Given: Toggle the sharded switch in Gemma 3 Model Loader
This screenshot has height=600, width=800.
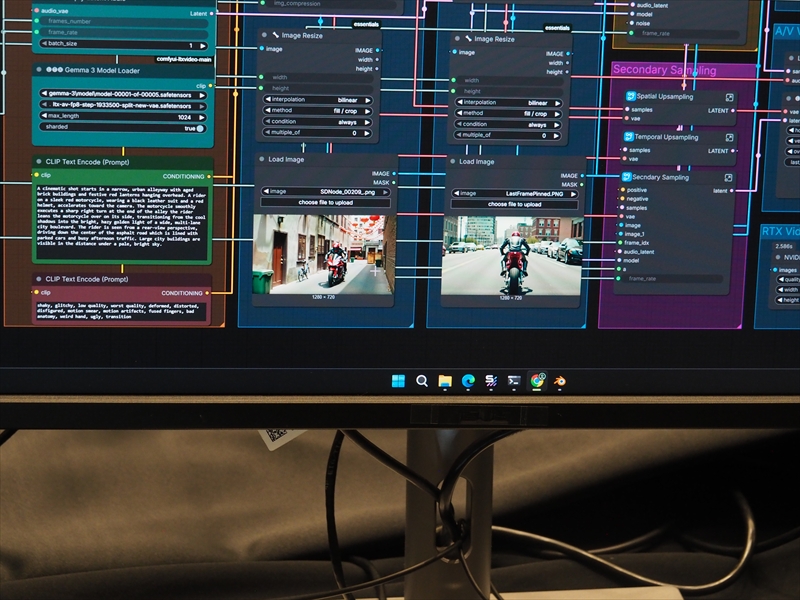Looking at the screenshot, I should 200,128.
